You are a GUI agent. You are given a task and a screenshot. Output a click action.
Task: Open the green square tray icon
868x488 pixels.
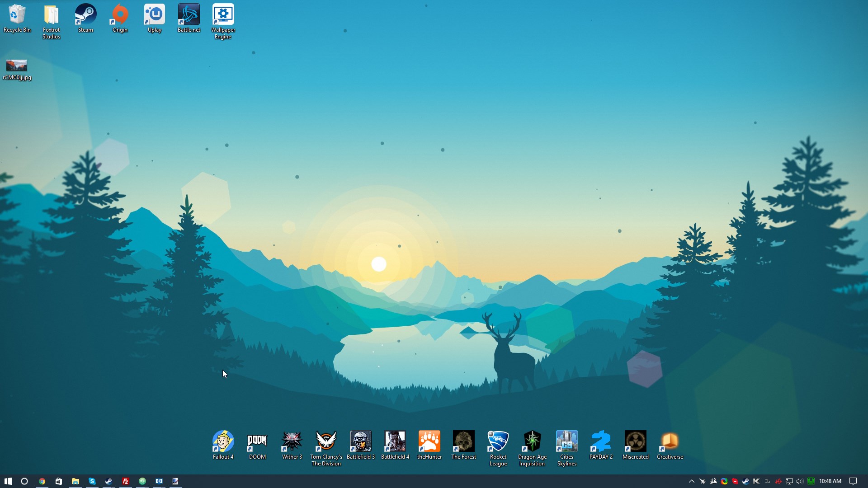811,481
